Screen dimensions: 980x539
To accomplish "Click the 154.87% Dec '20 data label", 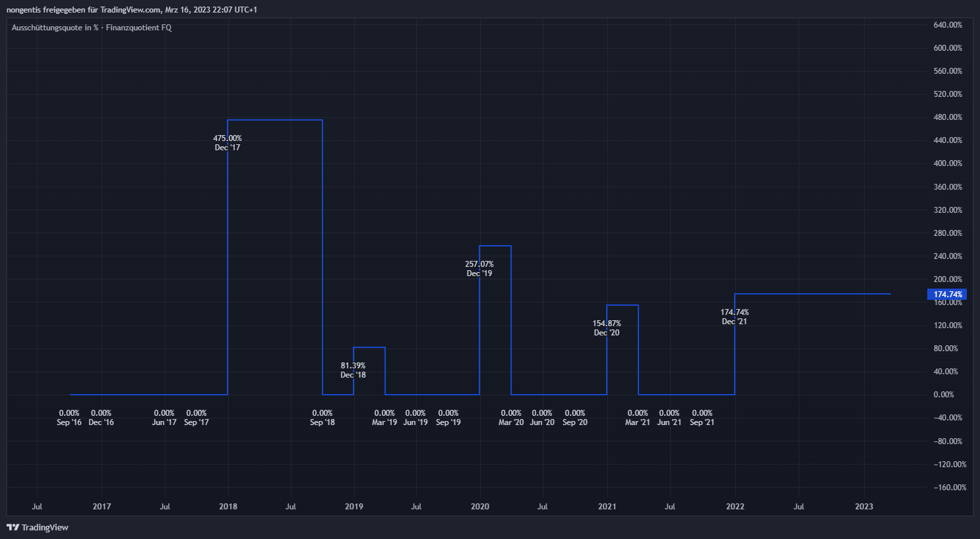I will tap(607, 328).
